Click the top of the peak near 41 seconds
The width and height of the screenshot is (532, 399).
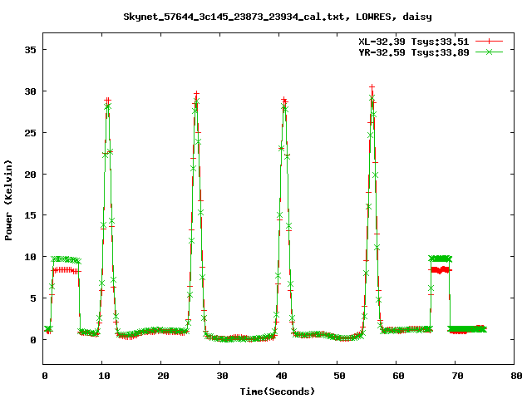284,100
